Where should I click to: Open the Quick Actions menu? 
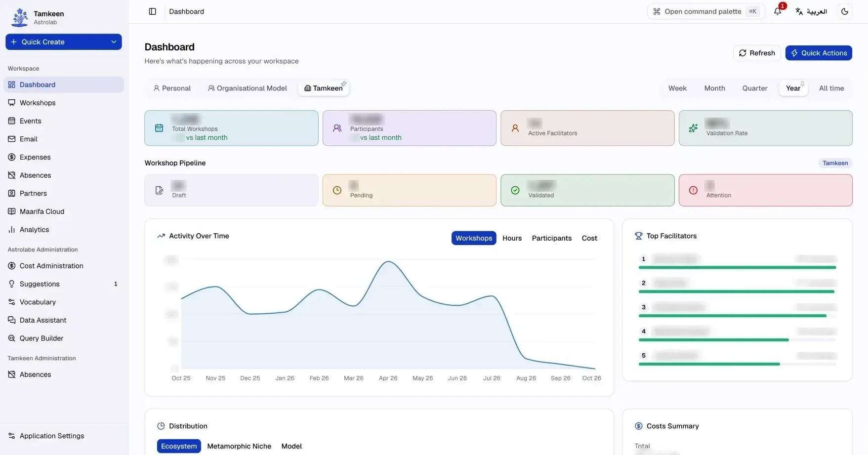pyautogui.click(x=819, y=53)
